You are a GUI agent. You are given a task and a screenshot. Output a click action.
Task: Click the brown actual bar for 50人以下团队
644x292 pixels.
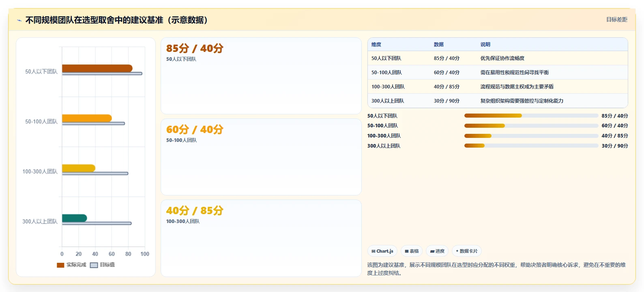pyautogui.click(x=97, y=68)
